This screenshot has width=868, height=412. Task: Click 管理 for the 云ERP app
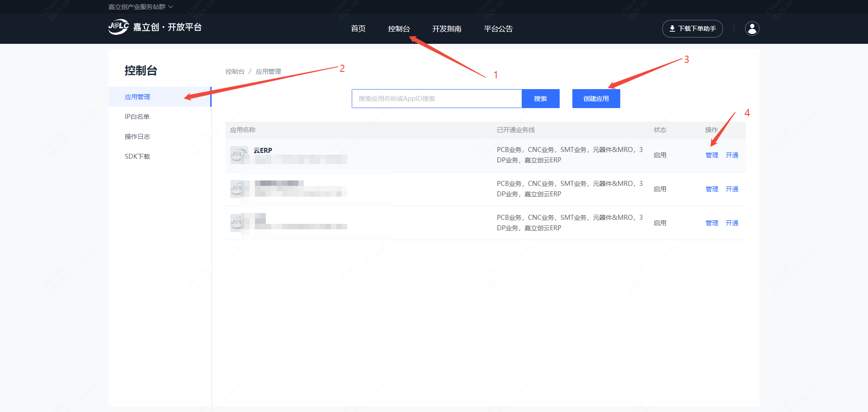712,155
